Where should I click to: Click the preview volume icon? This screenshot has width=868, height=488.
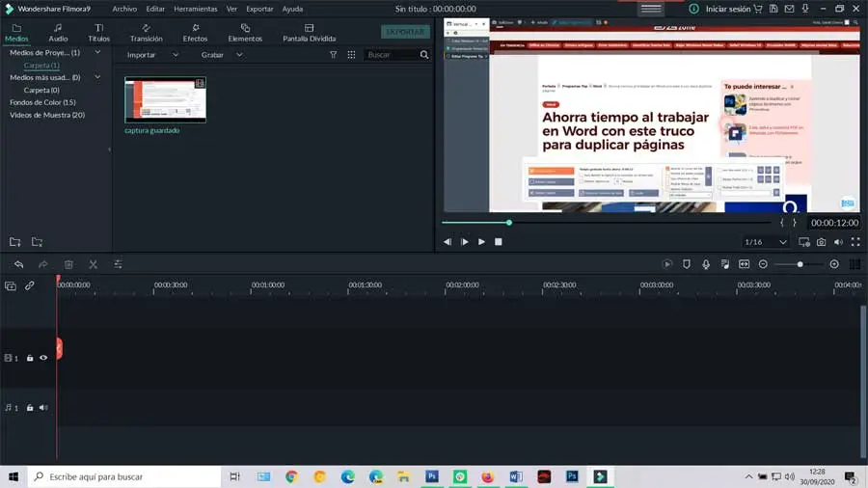tap(839, 242)
